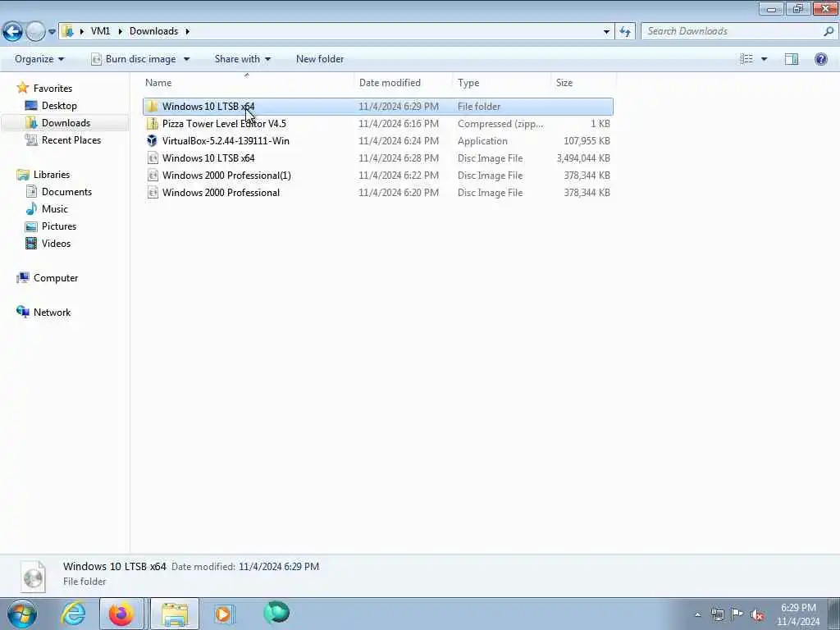840x630 pixels.
Task: Open the Pictures library
Action: click(x=59, y=226)
